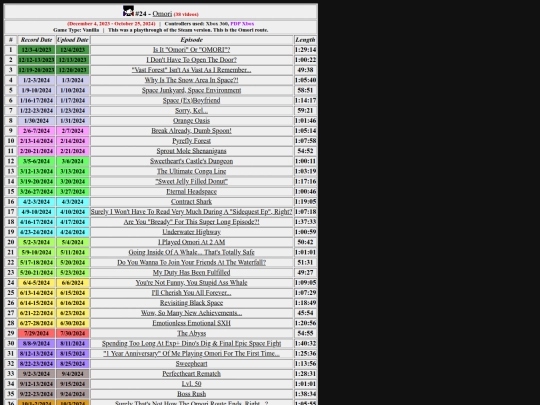Select record date cell '2/13-14/2024'
Screen dimensions: 540x405
37,141
